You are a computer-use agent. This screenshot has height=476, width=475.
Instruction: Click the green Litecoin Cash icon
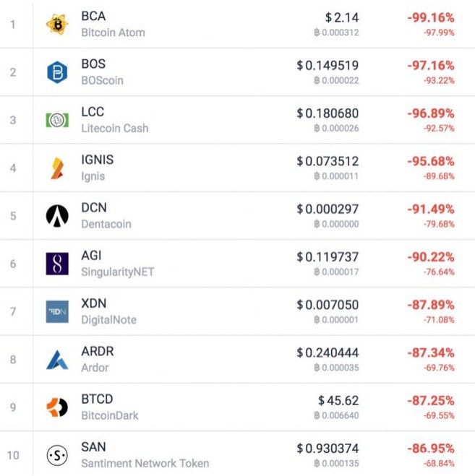pyautogui.click(x=57, y=120)
